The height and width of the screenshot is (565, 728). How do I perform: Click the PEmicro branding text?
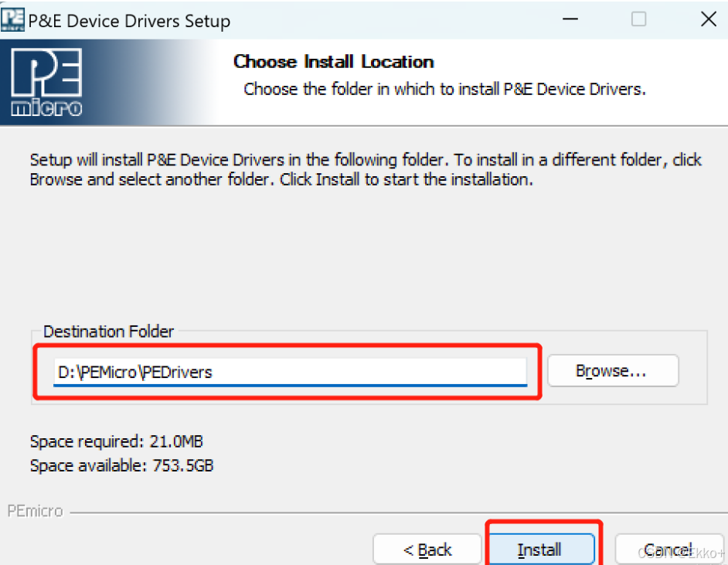pyautogui.click(x=36, y=511)
